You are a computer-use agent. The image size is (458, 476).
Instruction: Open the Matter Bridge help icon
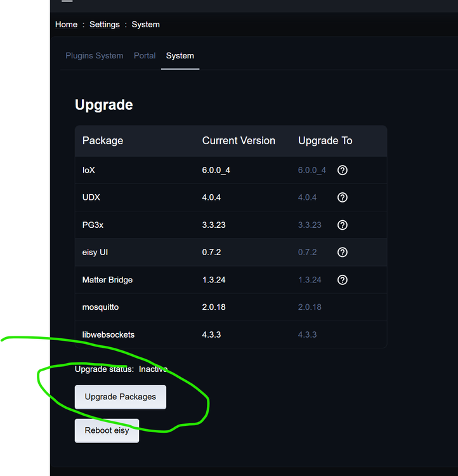[343, 280]
